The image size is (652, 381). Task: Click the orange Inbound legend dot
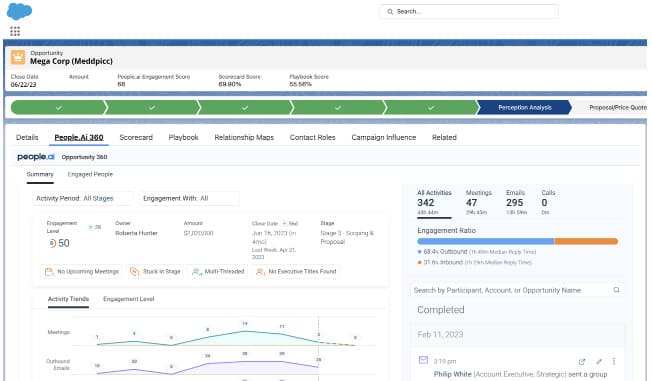click(420, 262)
